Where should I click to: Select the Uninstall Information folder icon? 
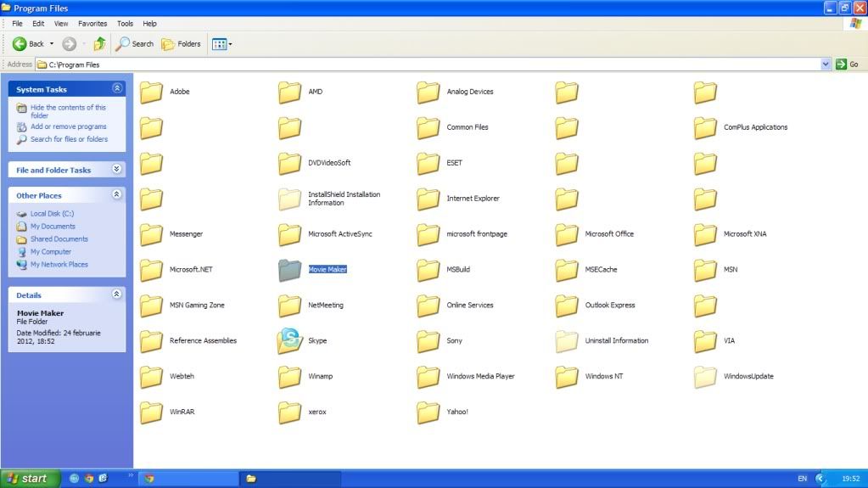coord(566,341)
